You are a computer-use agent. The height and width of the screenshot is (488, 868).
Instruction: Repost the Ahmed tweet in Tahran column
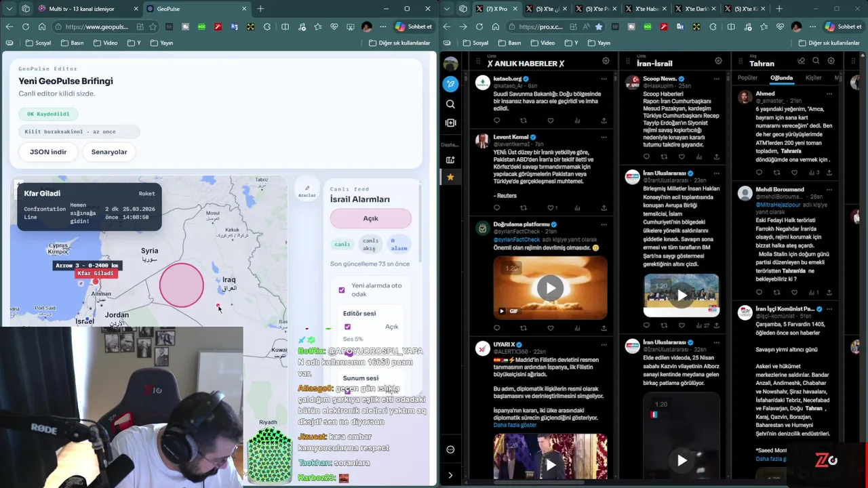tap(776, 172)
